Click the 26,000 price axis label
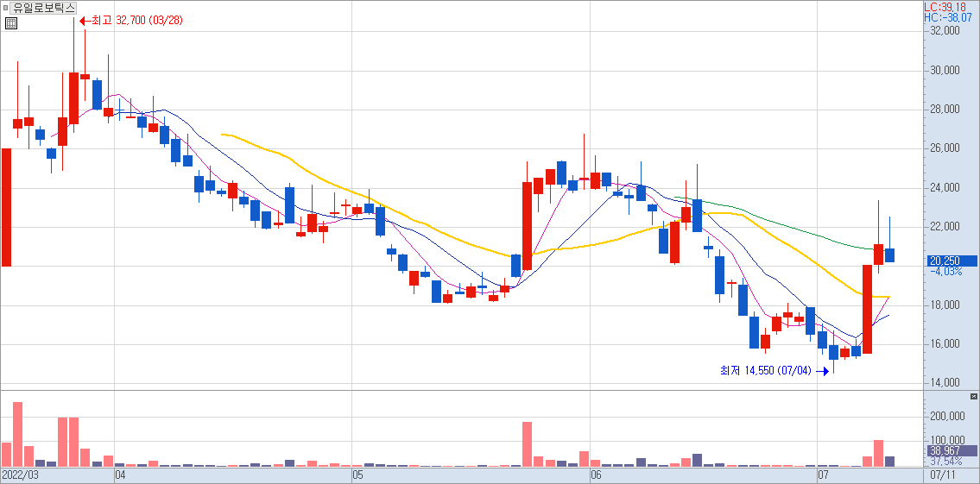The height and width of the screenshot is (484, 980). [945, 148]
